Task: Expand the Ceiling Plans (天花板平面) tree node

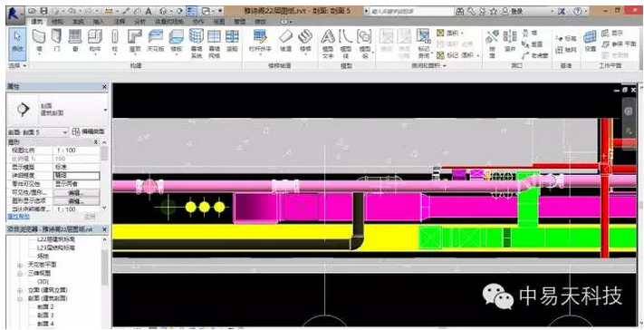Action: point(19,265)
